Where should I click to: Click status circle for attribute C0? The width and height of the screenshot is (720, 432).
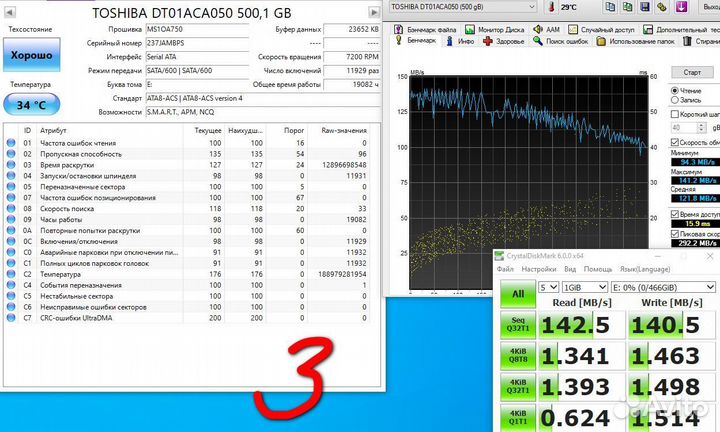(x=11, y=252)
